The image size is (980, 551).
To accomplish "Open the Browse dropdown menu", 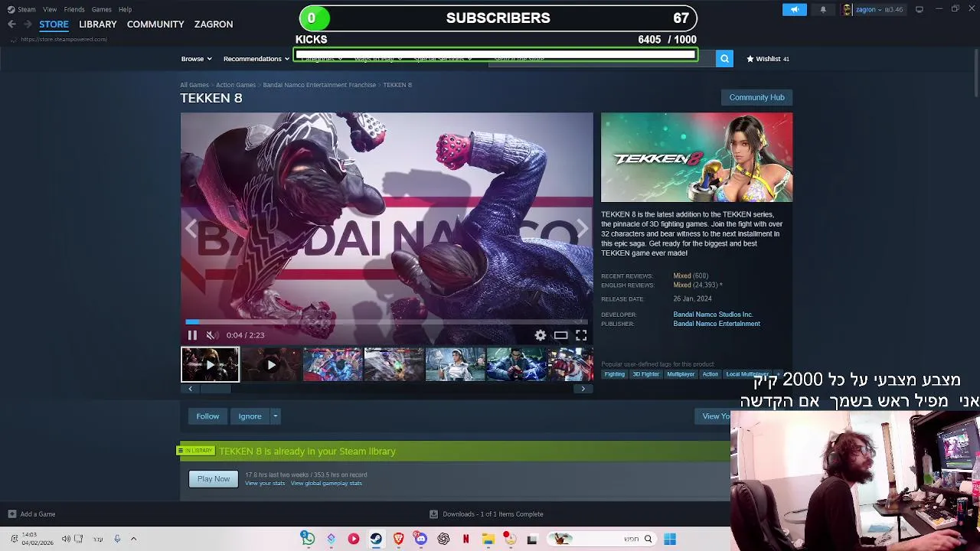I will point(196,59).
